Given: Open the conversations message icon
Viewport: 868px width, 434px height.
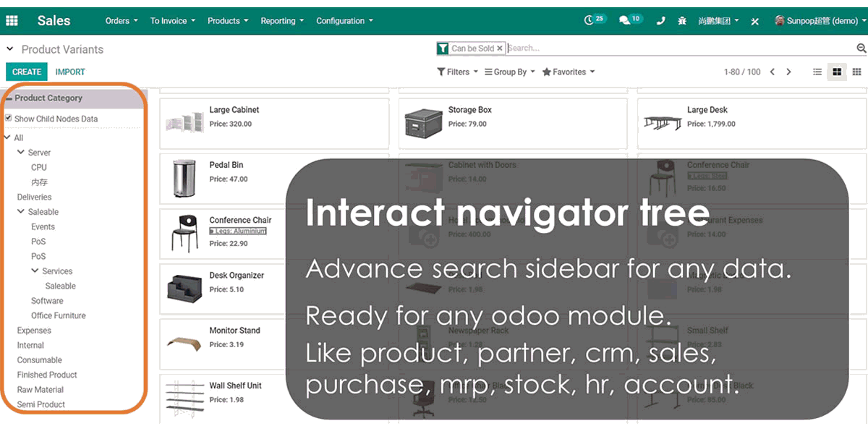Looking at the screenshot, I should pos(625,21).
